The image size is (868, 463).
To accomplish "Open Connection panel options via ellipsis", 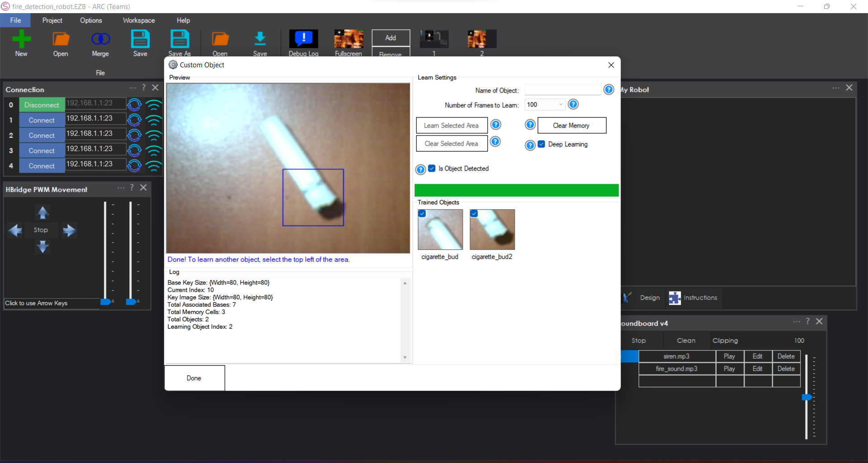I will coord(132,88).
